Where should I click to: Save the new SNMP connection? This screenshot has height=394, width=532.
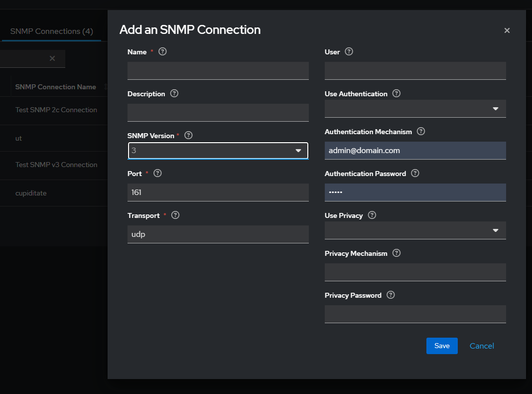point(442,346)
